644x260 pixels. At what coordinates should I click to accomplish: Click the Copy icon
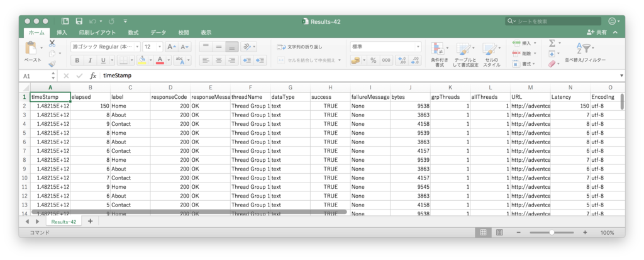click(52, 54)
